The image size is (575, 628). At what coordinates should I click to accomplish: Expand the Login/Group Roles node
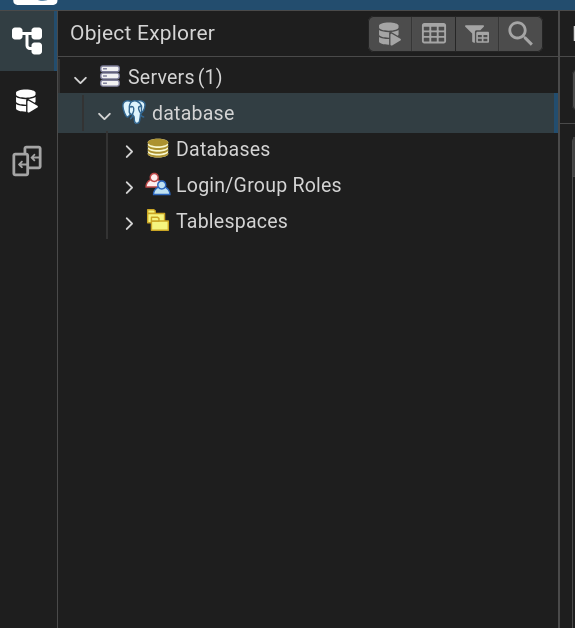(129, 187)
